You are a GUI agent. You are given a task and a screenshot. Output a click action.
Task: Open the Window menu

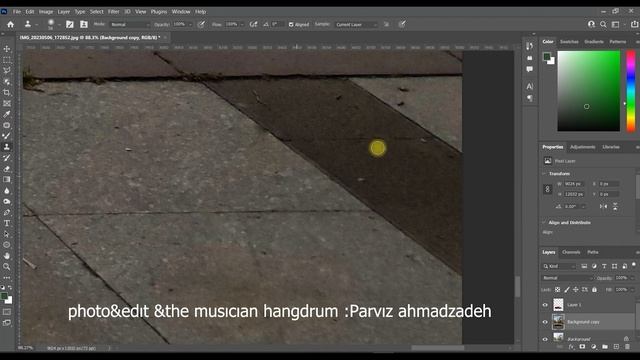coord(181,12)
